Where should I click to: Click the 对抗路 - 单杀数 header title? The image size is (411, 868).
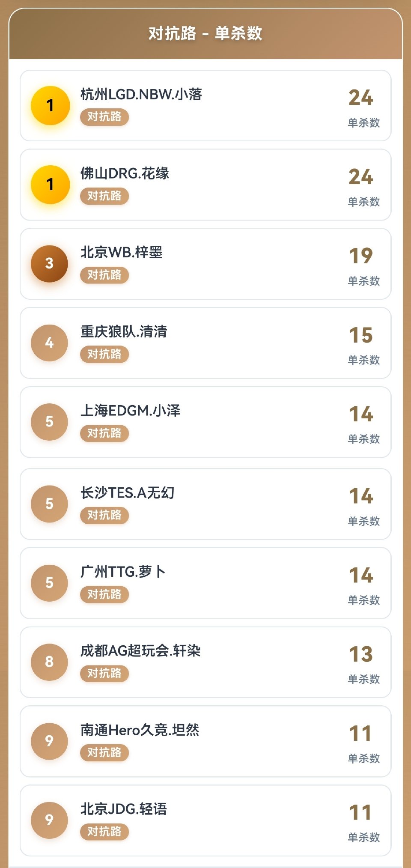[205, 33]
